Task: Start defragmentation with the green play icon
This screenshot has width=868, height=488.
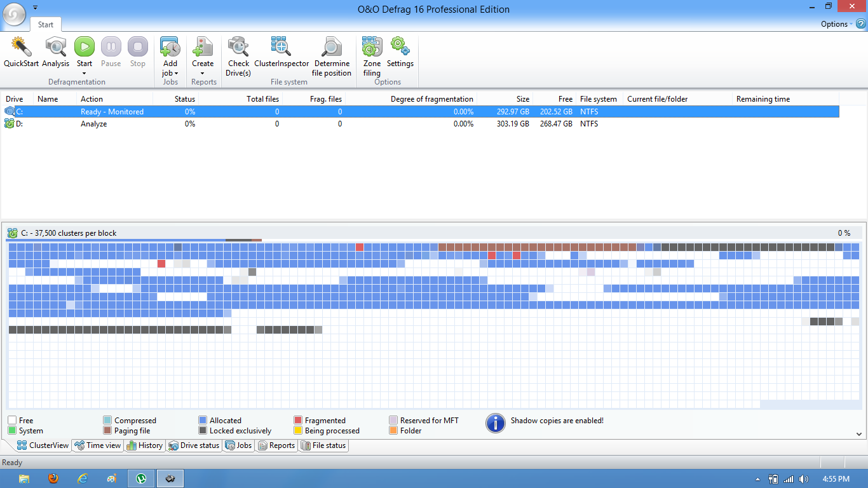Action: [85, 46]
